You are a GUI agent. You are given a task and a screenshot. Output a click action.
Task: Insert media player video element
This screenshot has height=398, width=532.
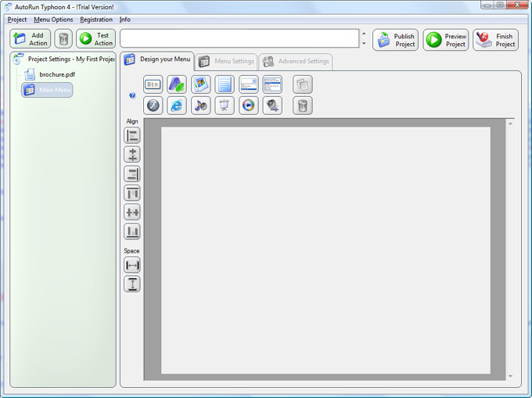249,106
